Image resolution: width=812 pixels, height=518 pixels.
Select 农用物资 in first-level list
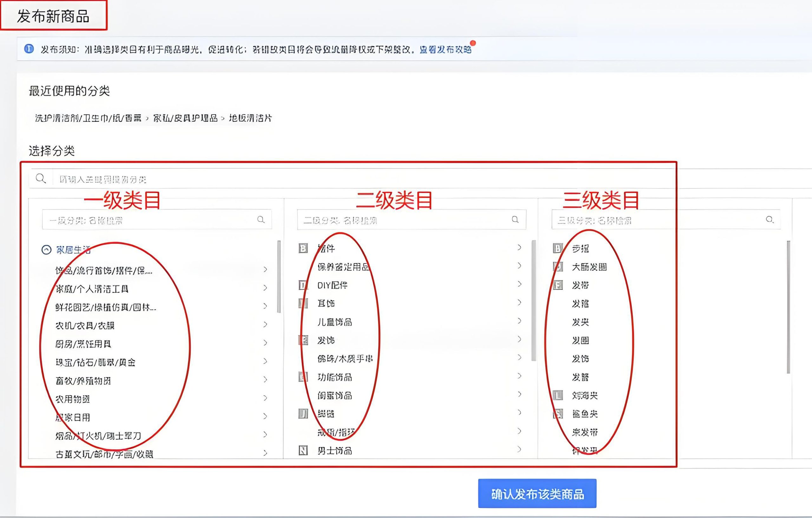pyautogui.click(x=73, y=399)
